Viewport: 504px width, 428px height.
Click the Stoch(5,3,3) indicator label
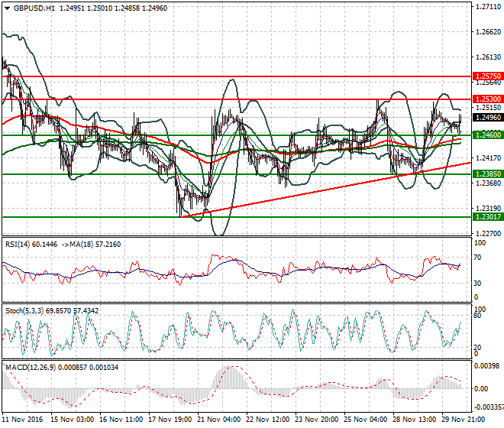tap(24, 311)
